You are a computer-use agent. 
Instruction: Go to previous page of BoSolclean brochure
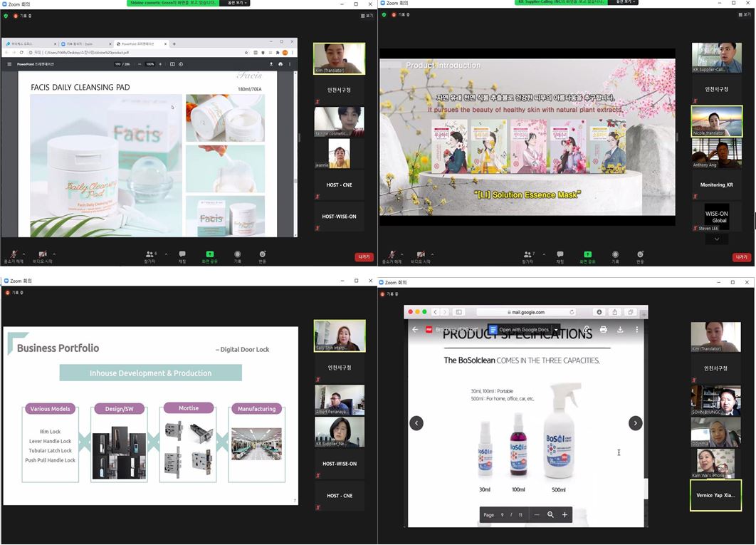(x=416, y=423)
